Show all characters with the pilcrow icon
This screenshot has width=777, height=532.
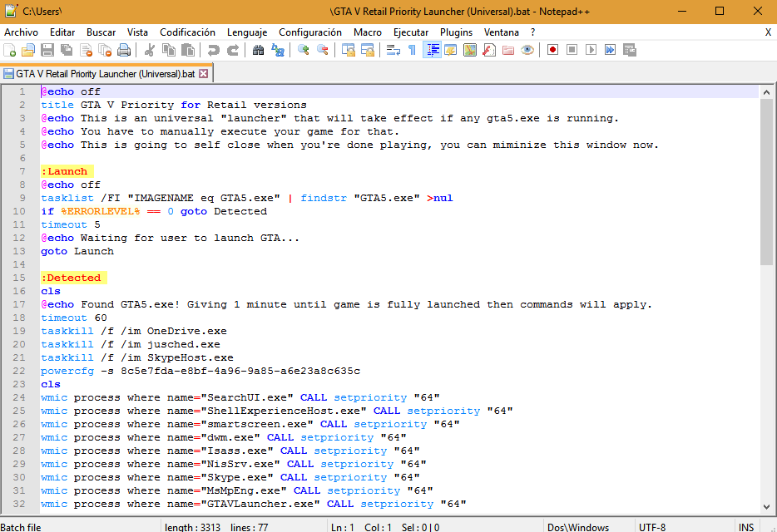pyautogui.click(x=412, y=50)
